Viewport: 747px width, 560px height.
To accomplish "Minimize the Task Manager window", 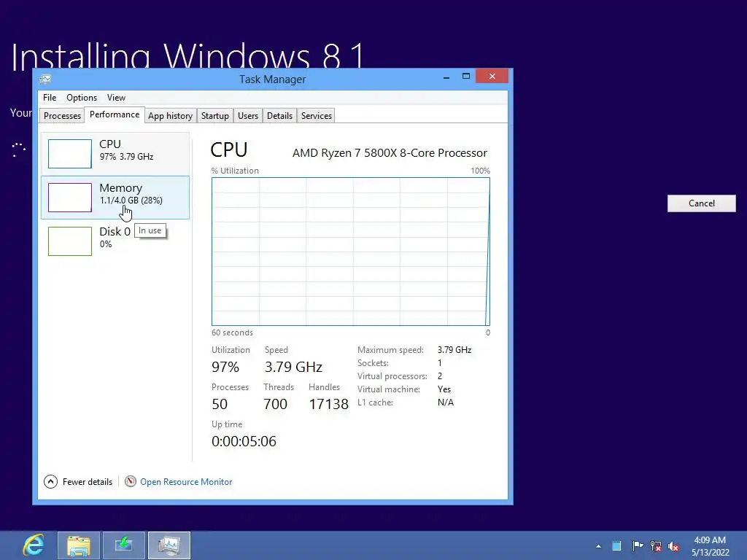I will tap(446, 77).
